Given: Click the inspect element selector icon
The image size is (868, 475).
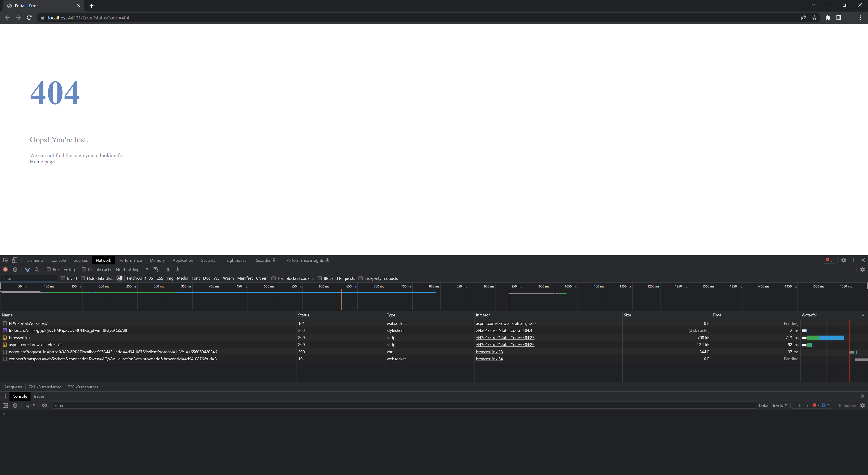Looking at the screenshot, I should point(5,260).
